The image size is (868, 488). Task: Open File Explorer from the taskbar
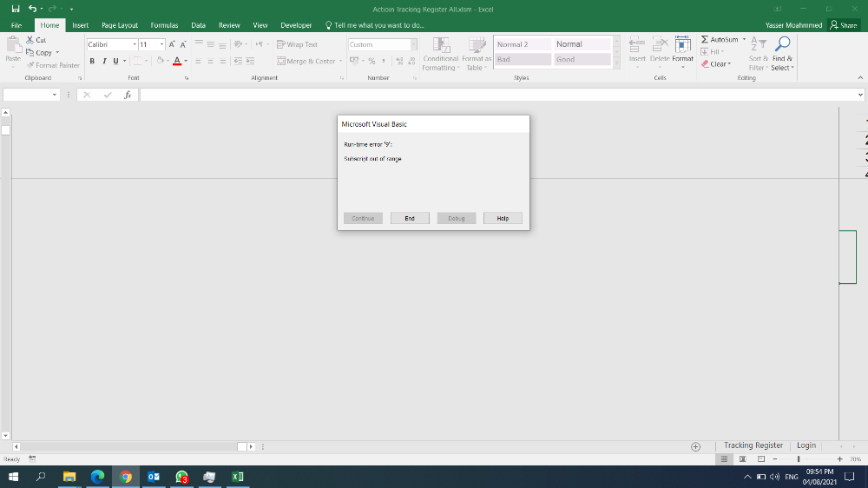(x=69, y=477)
